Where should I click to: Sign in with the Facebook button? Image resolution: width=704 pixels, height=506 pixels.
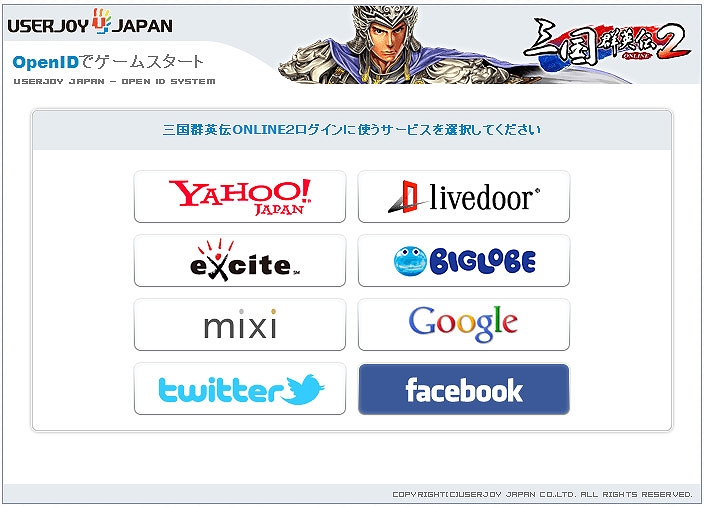464,389
